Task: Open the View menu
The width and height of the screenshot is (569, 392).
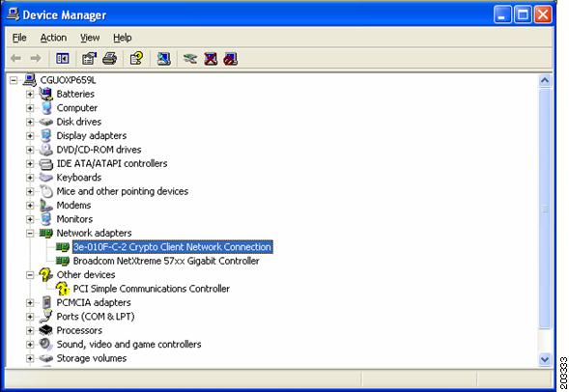Action: coord(90,38)
